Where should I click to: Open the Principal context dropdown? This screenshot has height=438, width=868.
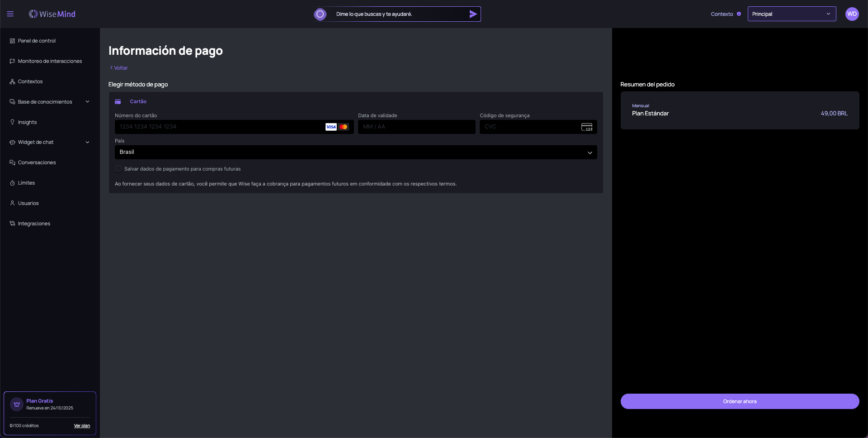pyautogui.click(x=791, y=14)
